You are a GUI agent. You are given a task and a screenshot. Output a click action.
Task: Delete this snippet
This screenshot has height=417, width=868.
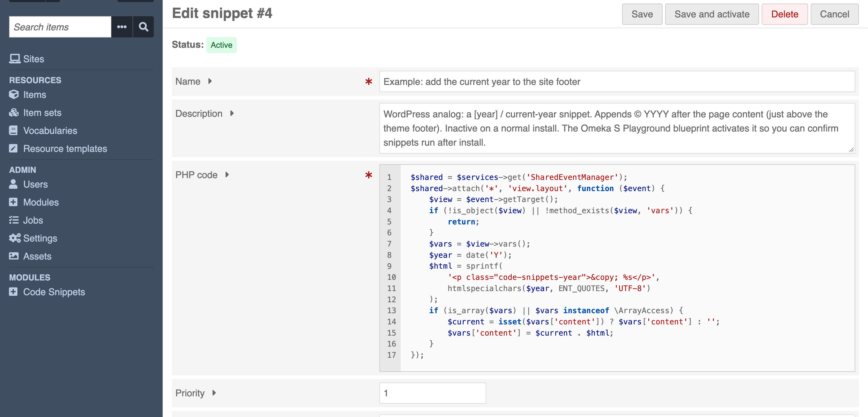[x=784, y=14]
